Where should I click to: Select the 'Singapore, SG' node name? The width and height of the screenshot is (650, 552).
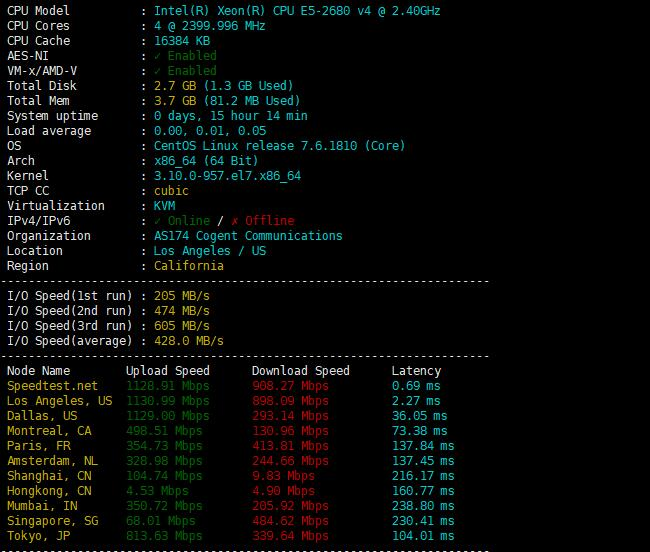(53, 521)
